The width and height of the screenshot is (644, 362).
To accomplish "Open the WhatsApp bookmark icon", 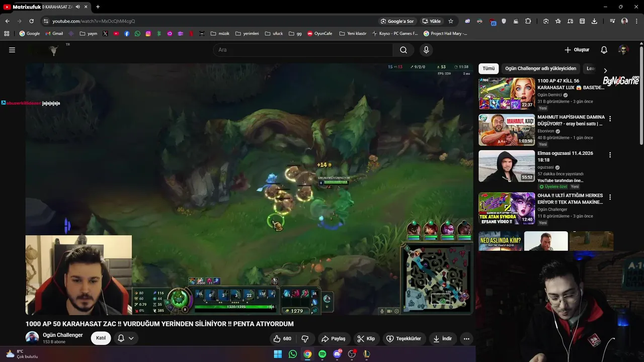I will pyautogui.click(x=137, y=34).
